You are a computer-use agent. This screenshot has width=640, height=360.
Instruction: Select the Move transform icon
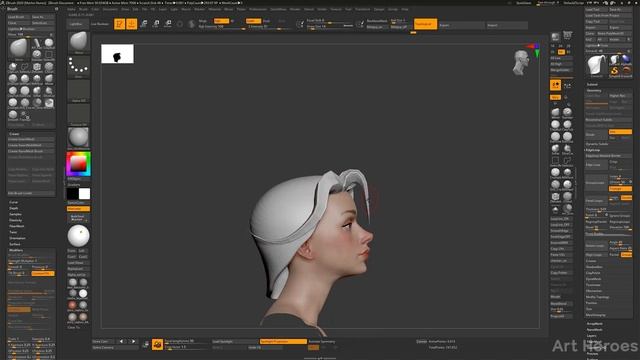[144, 24]
